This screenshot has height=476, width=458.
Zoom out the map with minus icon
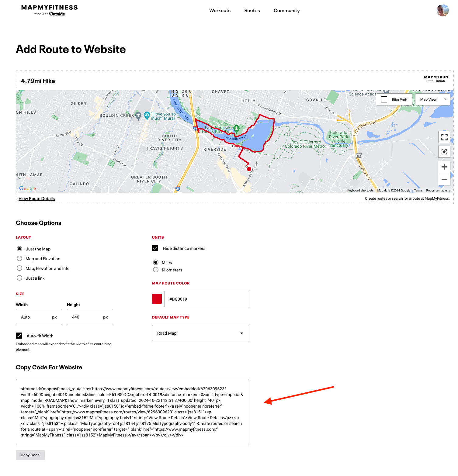444,179
